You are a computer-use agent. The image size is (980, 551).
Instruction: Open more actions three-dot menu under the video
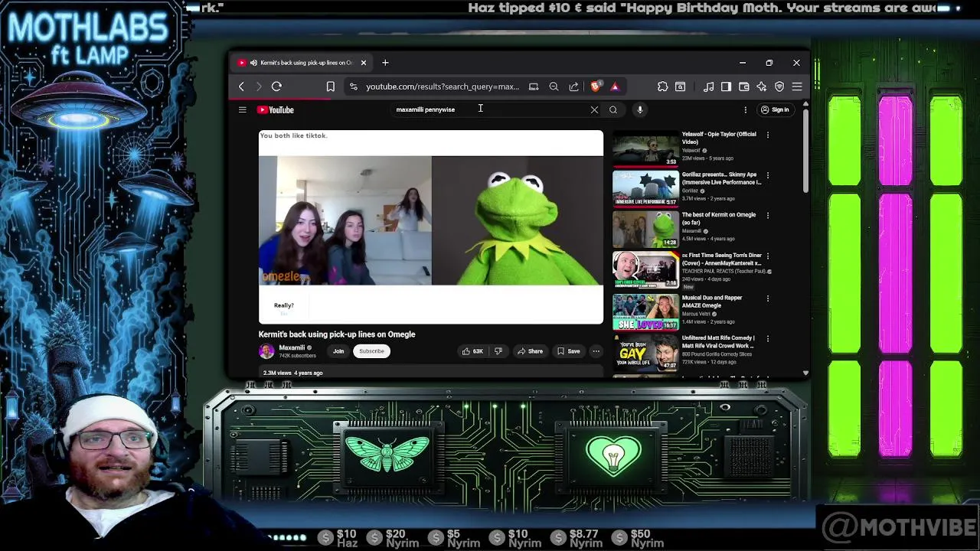tap(596, 351)
